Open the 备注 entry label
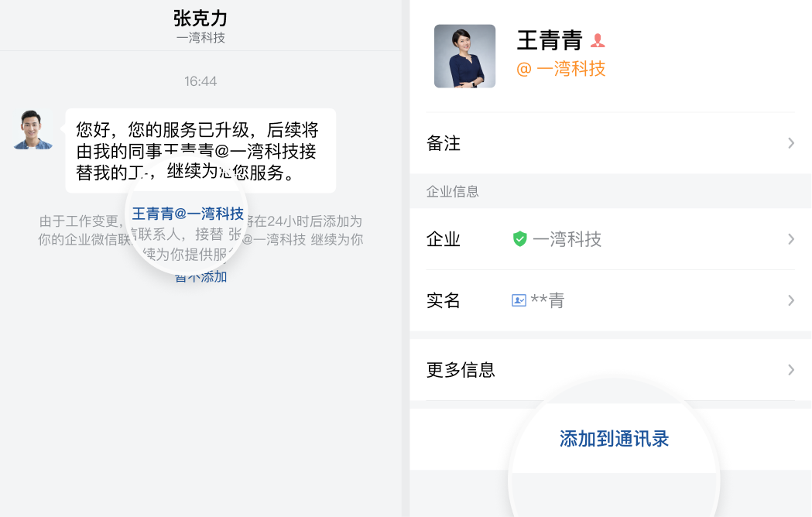Image resolution: width=812 pixels, height=517 pixels. pos(444,143)
